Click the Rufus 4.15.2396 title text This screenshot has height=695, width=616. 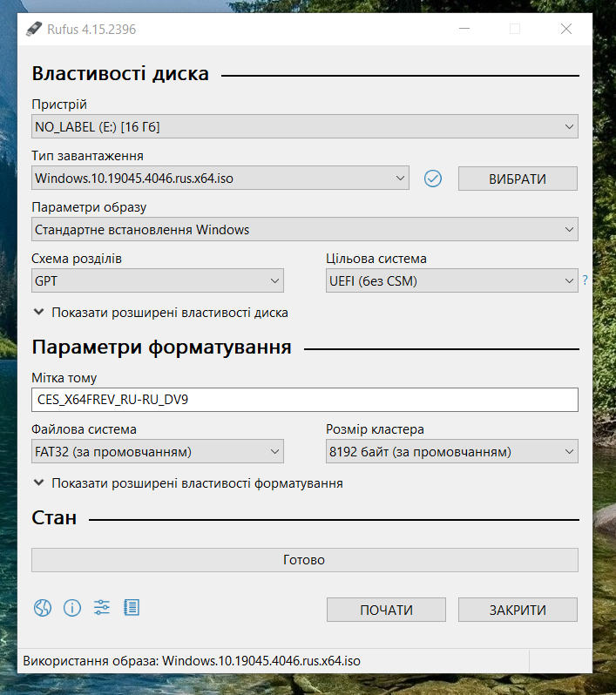tap(91, 30)
